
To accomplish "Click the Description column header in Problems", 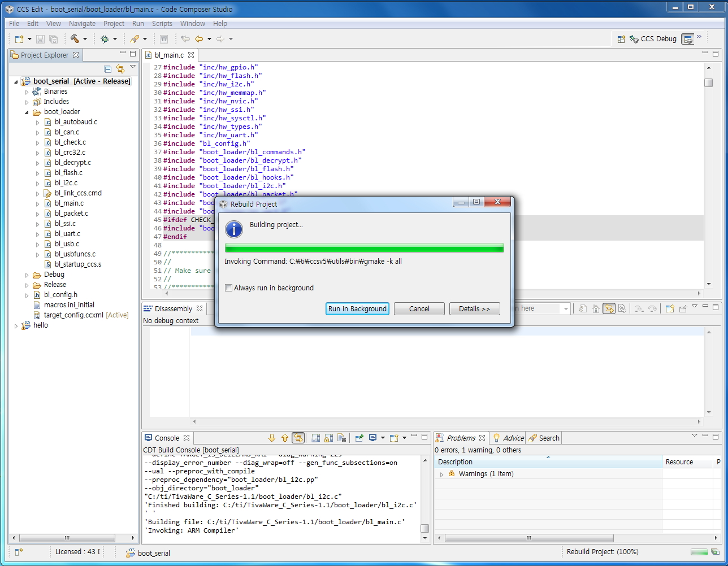I will pyautogui.click(x=548, y=462).
